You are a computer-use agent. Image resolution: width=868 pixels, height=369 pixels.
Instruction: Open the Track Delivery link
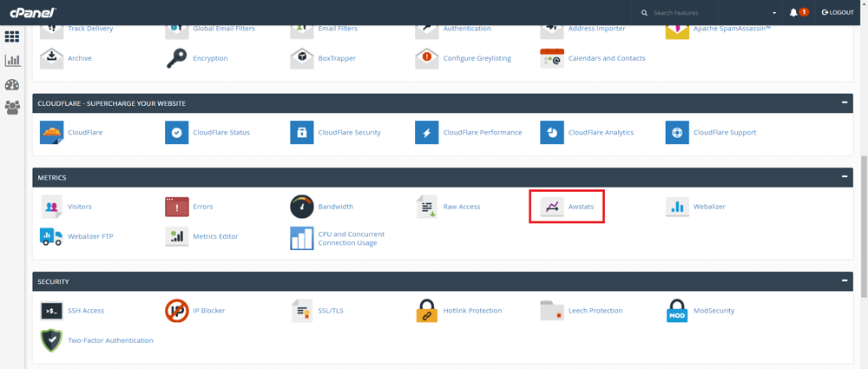90,29
